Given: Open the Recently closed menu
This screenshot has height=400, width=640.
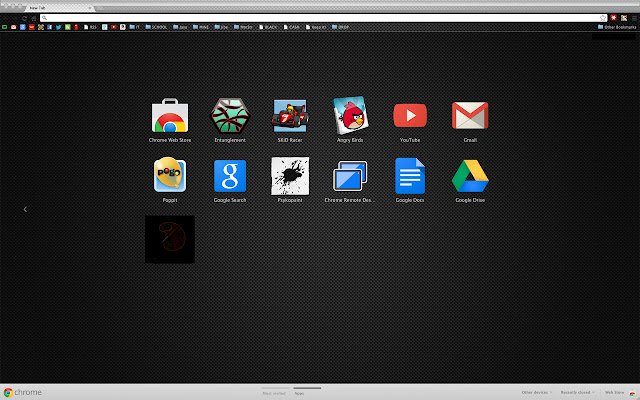Looking at the screenshot, I should point(577,392).
